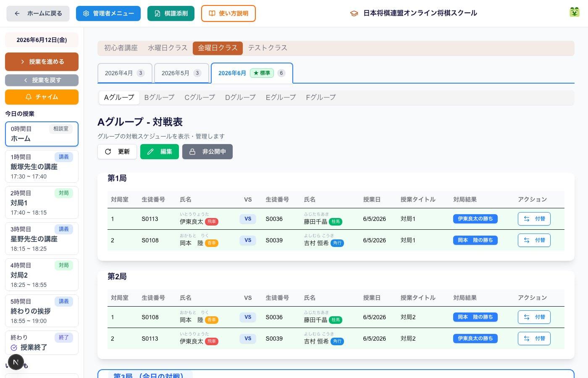Screen dimensions: 588x378
Task: Select the Aグループ tab
Action: point(119,97)
